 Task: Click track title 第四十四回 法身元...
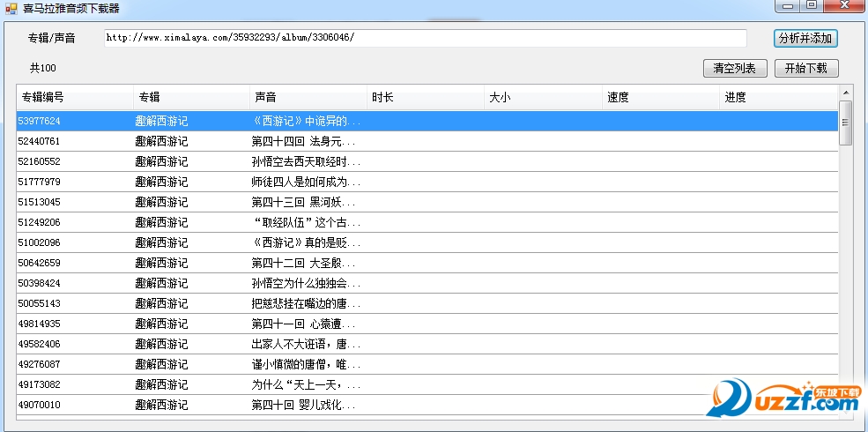point(303,141)
